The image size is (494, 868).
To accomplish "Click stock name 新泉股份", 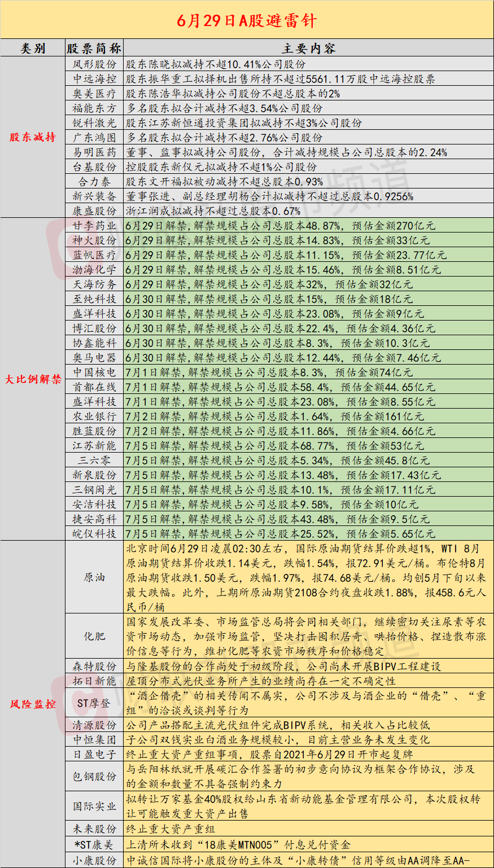I will [94, 475].
